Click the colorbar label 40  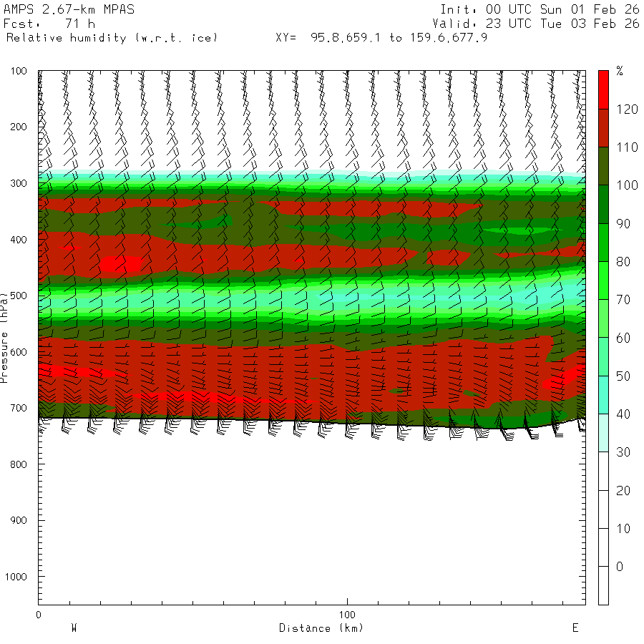click(x=623, y=414)
